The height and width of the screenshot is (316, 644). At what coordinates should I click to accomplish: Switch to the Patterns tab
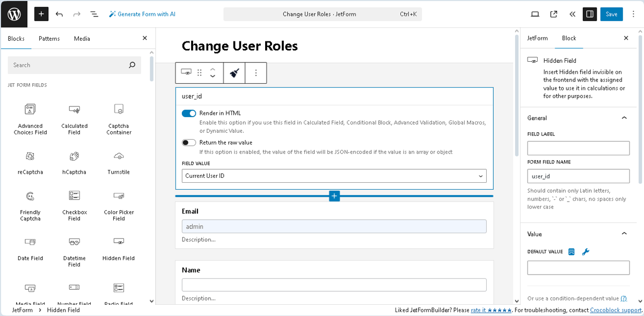click(x=49, y=39)
